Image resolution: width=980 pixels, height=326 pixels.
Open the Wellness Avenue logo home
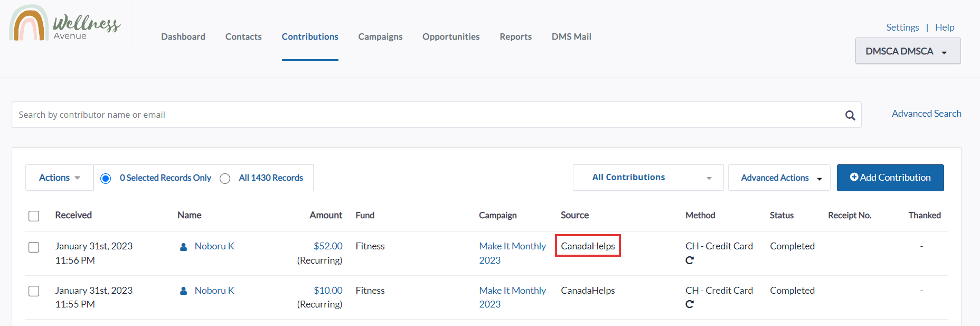tap(65, 23)
